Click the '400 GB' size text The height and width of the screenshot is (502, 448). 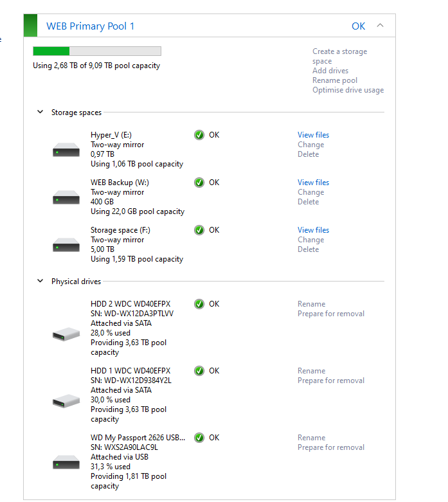102,202
